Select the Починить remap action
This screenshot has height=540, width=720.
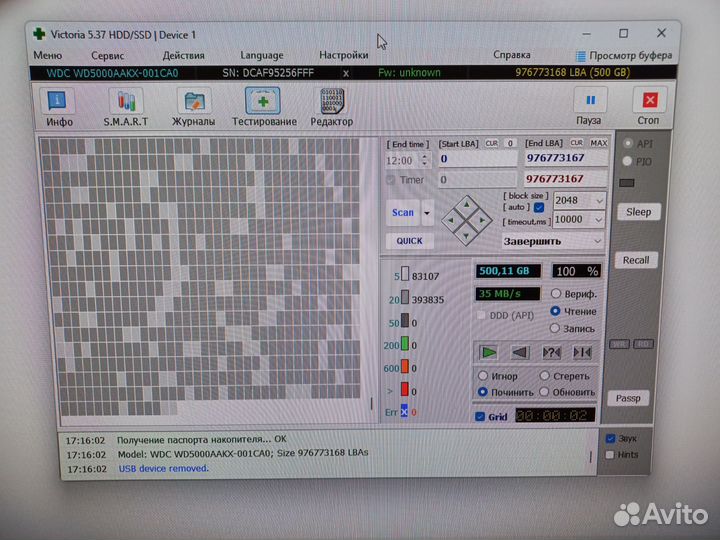tap(483, 392)
